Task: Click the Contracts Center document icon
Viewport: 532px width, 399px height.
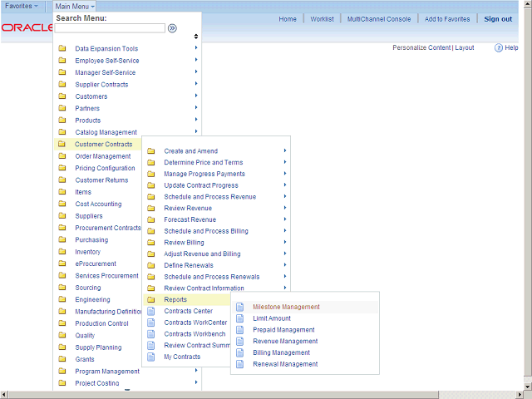Action: (151, 311)
